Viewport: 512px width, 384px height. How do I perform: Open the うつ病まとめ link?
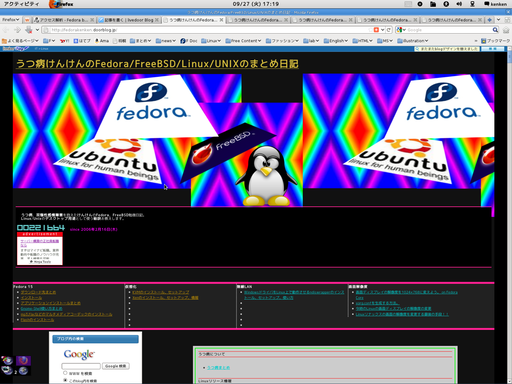point(218,367)
